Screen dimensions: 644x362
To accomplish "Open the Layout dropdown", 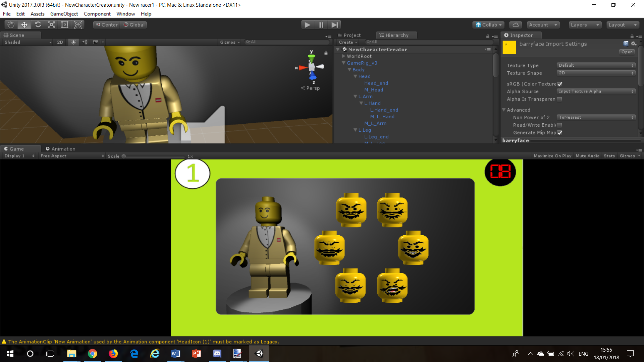I will [x=623, y=25].
